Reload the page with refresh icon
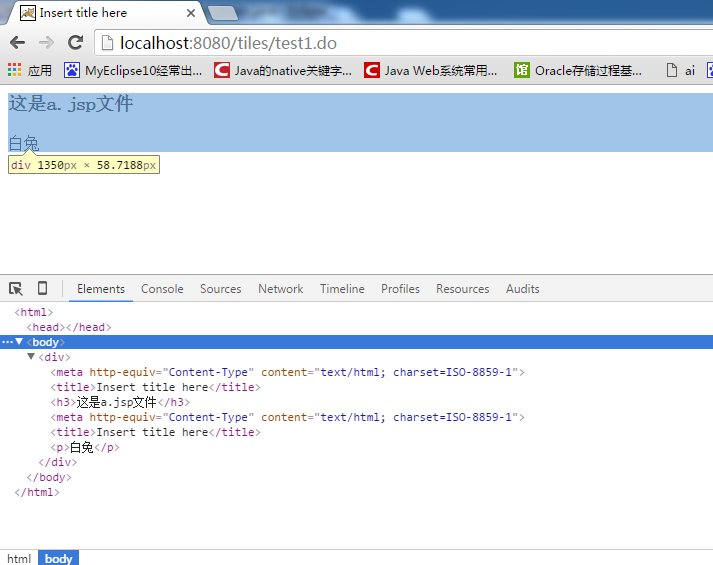The height and width of the screenshot is (565, 713). tap(75, 43)
